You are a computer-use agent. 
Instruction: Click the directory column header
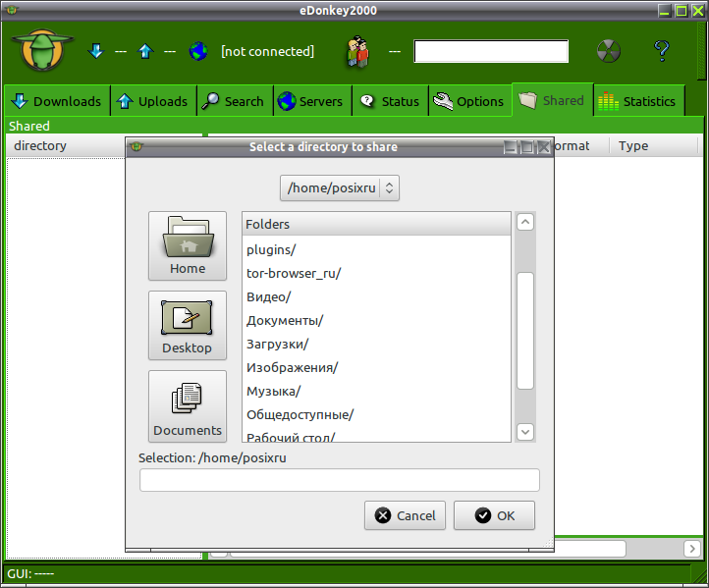(x=65, y=146)
